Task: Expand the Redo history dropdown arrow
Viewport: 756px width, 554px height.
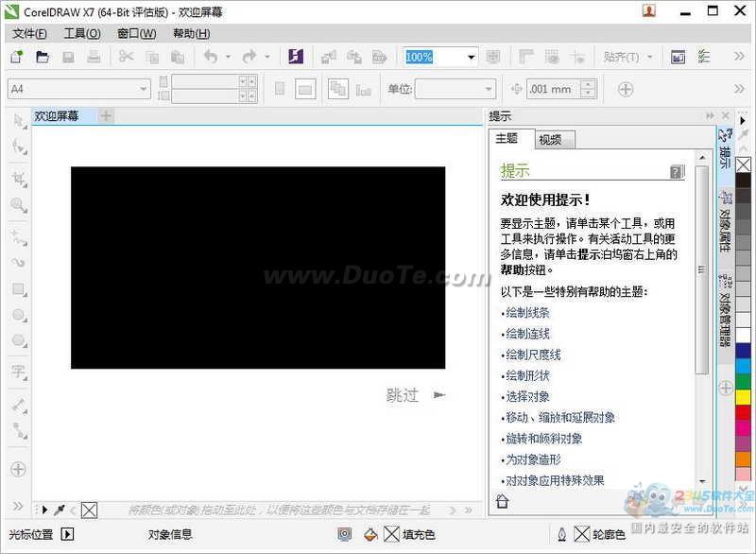Action: coord(267,58)
